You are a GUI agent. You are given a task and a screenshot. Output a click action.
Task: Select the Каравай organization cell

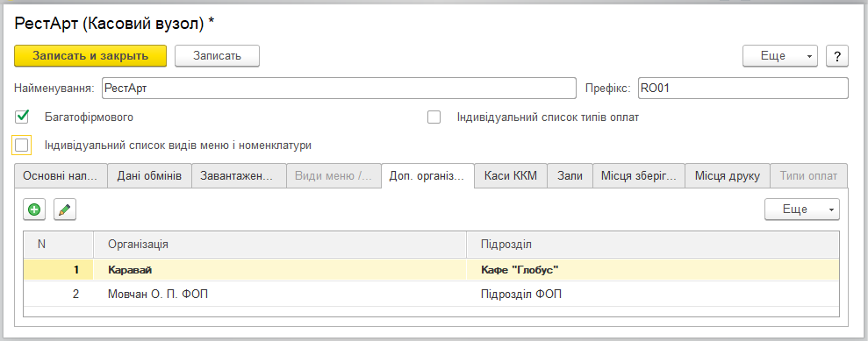pos(280,270)
